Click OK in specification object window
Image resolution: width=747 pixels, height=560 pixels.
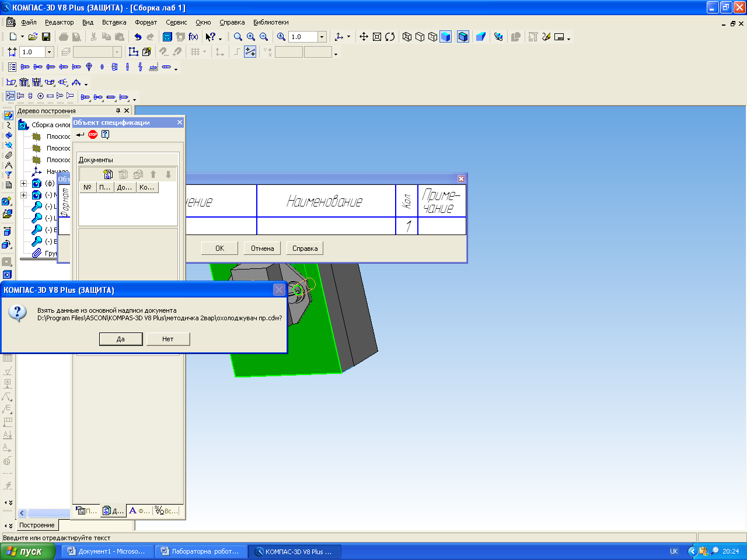(219, 249)
